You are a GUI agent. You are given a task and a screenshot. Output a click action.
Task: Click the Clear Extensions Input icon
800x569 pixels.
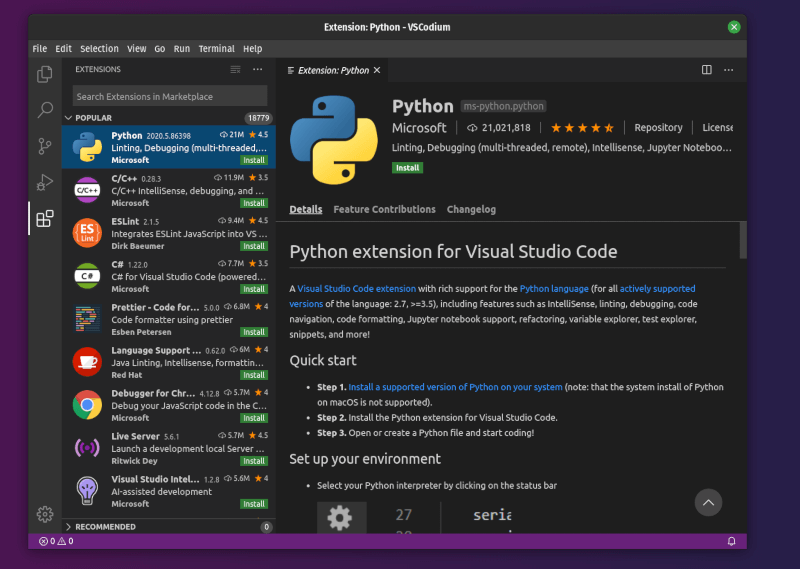[x=235, y=69]
